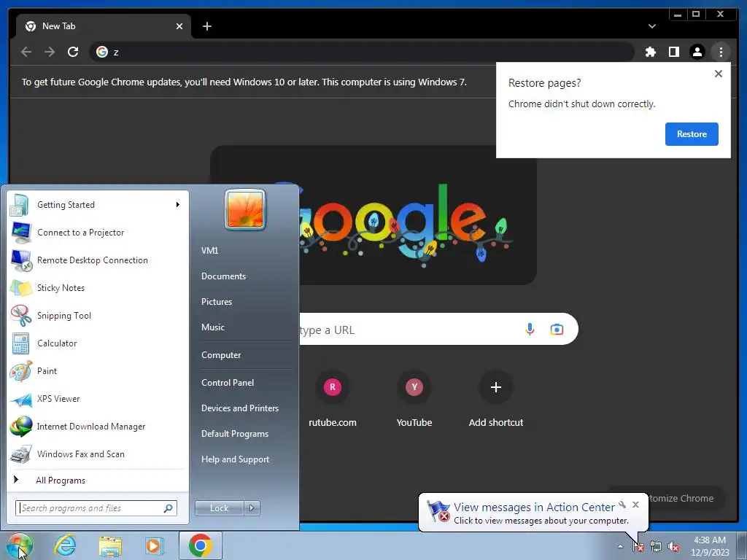Open Computer from the Start menu

pyautogui.click(x=221, y=355)
